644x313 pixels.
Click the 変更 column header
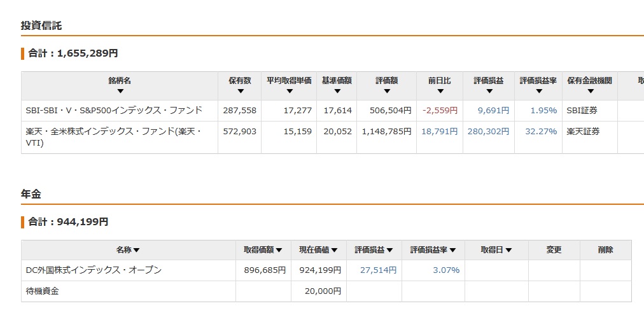554,250
